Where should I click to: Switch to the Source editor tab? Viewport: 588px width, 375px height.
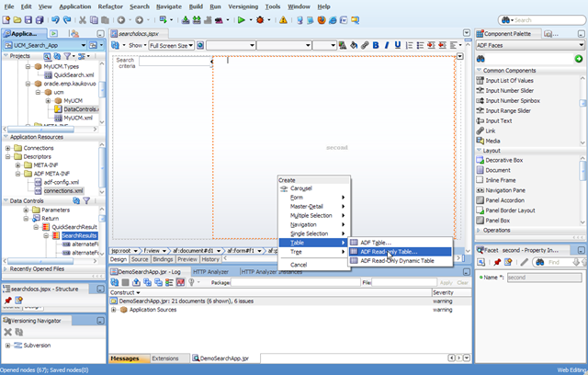tap(140, 259)
